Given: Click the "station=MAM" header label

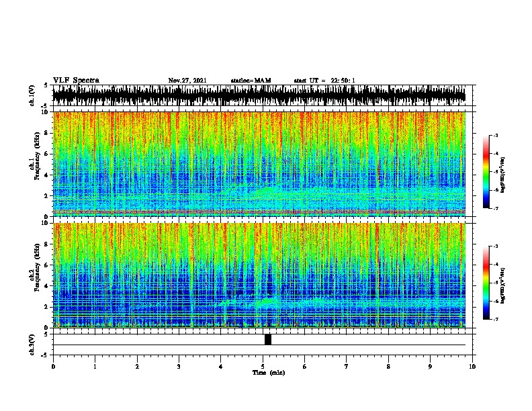Looking at the screenshot, I should click(x=251, y=81).
